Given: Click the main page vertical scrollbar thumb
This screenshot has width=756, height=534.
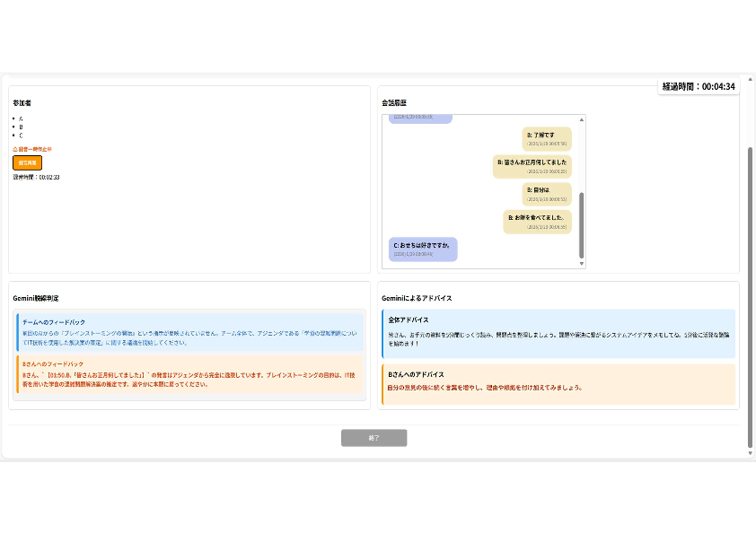Looking at the screenshot, I should [751, 296].
